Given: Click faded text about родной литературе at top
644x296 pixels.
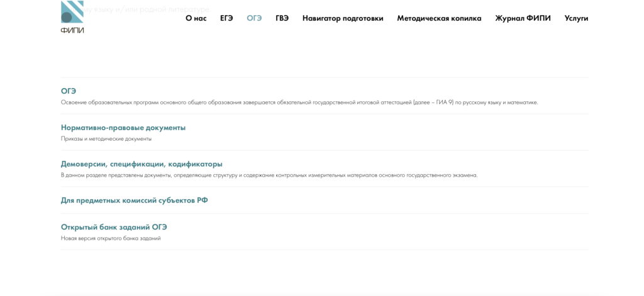Looking at the screenshot, I should coord(142,9).
